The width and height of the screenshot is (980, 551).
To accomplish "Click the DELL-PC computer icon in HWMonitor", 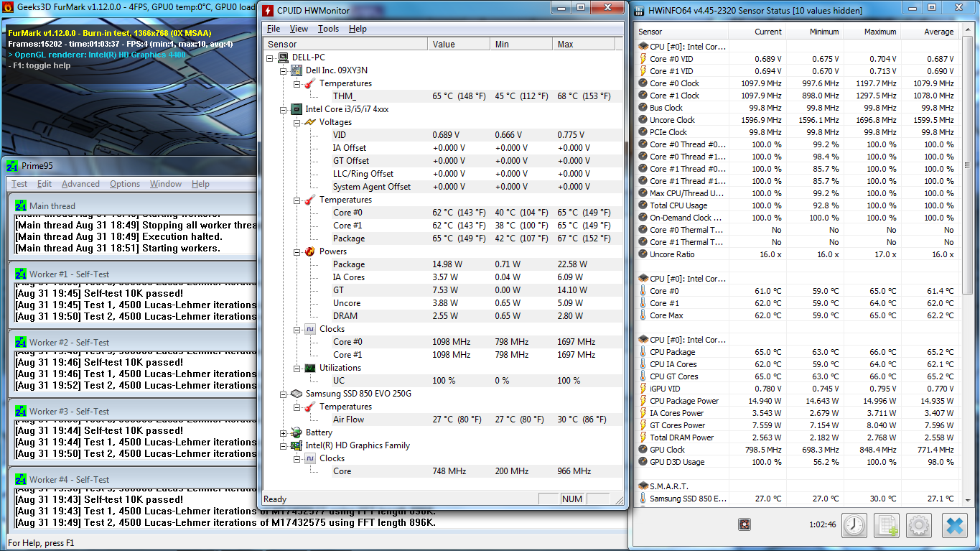I will pos(284,57).
